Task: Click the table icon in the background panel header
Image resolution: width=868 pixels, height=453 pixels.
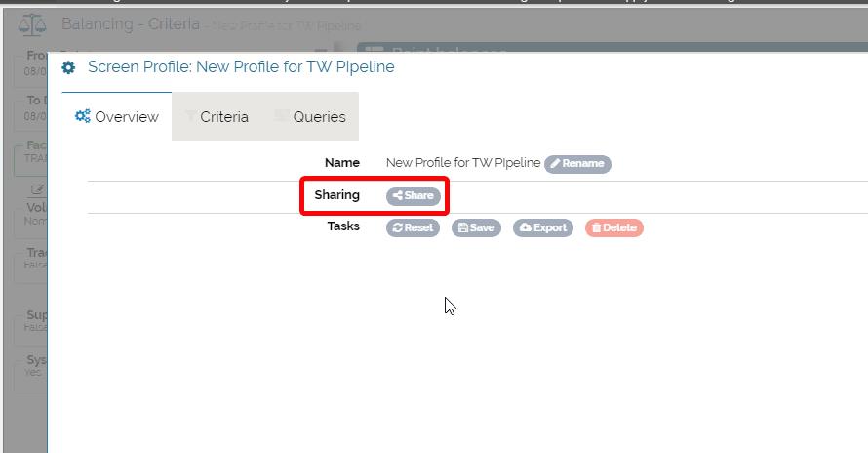Action: pyautogui.click(x=374, y=53)
